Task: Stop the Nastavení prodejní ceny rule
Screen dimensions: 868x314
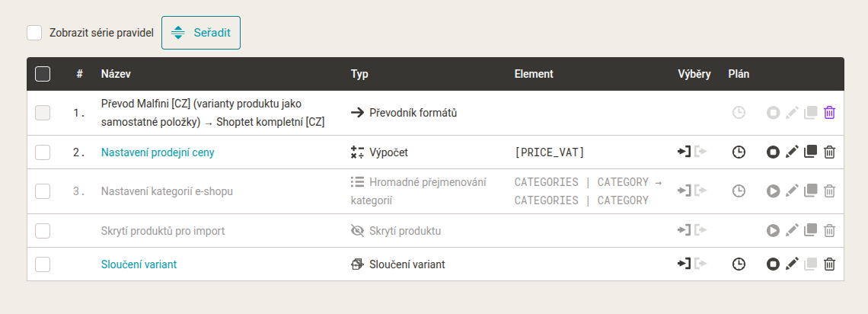Action: coord(773,152)
